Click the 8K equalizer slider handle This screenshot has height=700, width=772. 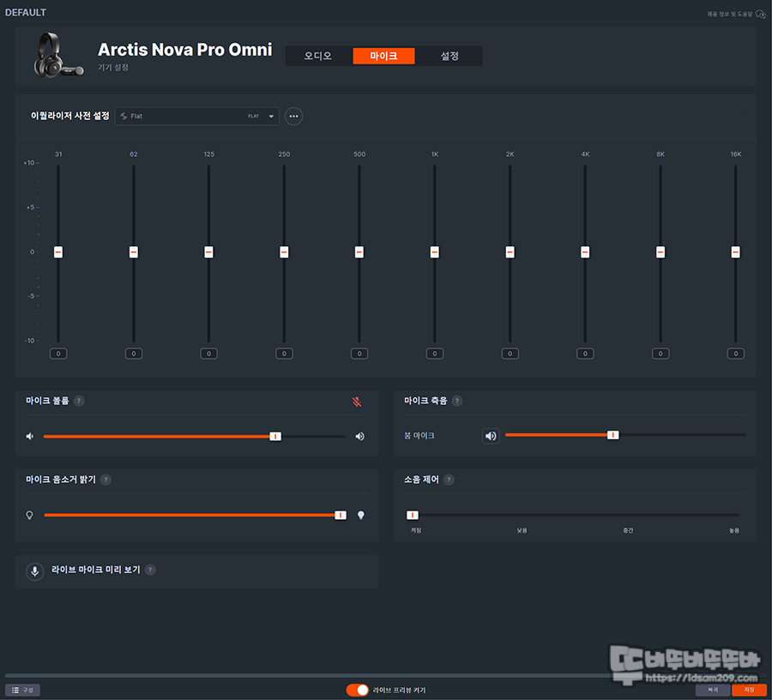click(x=660, y=252)
